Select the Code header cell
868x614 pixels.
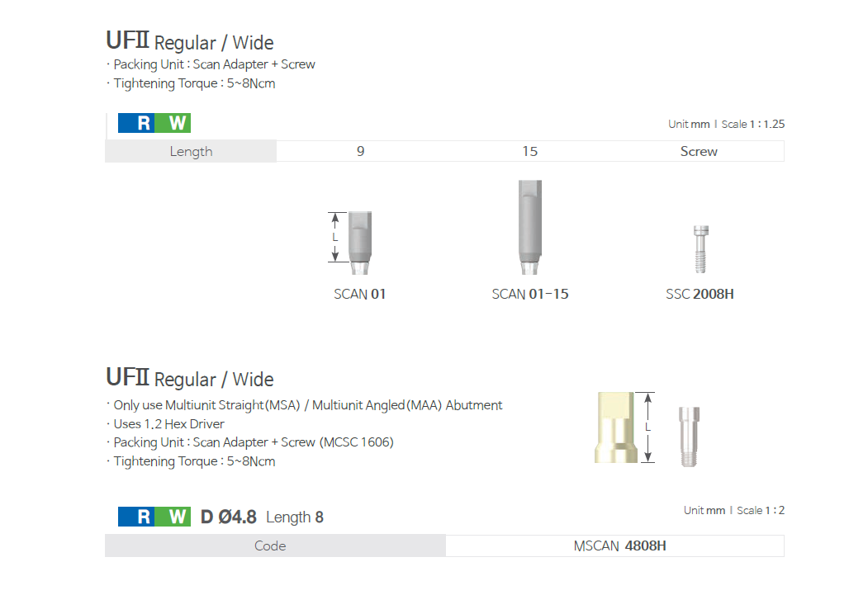click(270, 546)
